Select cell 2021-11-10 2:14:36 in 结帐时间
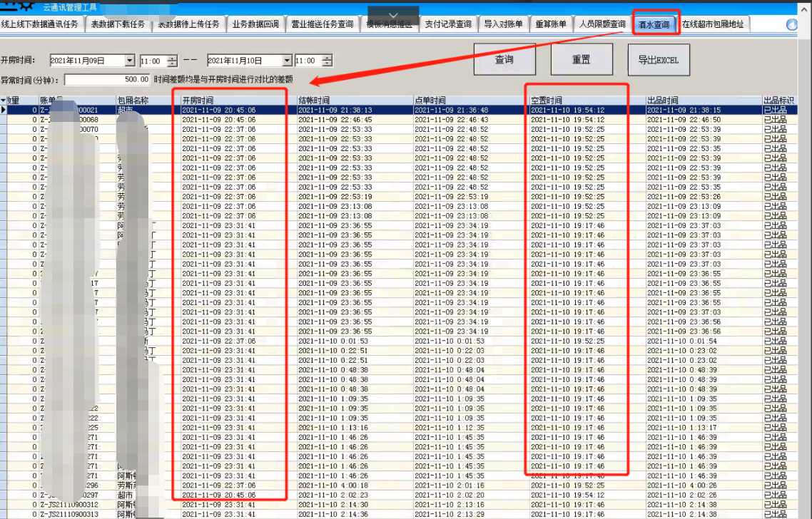Viewport: 812px width, 519px height. pyautogui.click(x=355, y=514)
